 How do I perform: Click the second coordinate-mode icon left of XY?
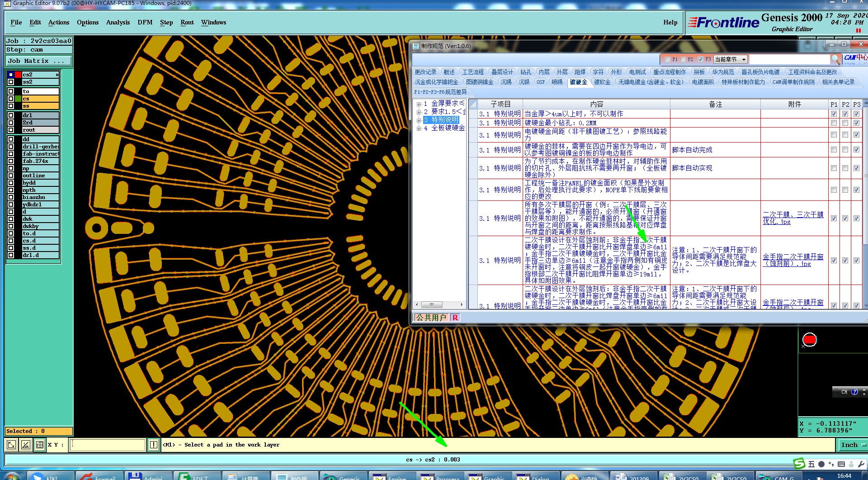[26, 445]
